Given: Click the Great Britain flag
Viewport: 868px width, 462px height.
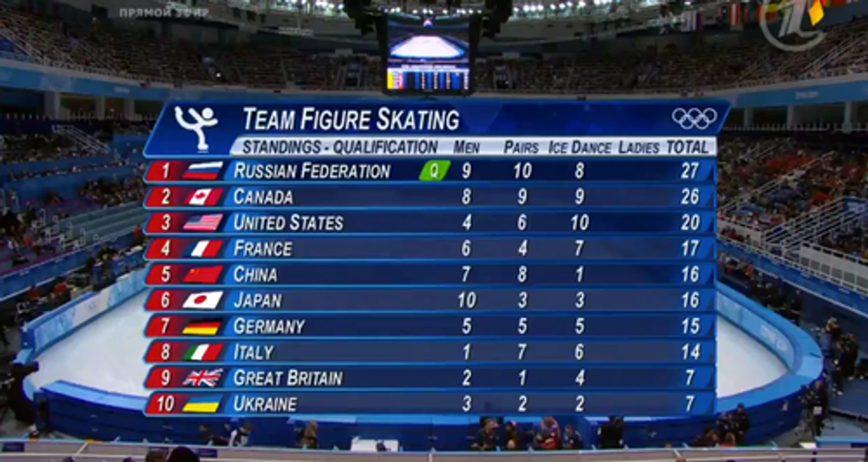Looking at the screenshot, I should [203, 378].
